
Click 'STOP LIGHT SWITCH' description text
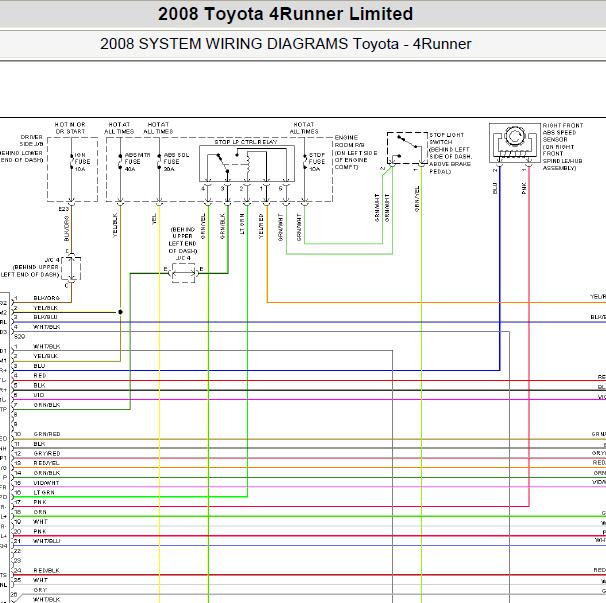tap(450, 153)
